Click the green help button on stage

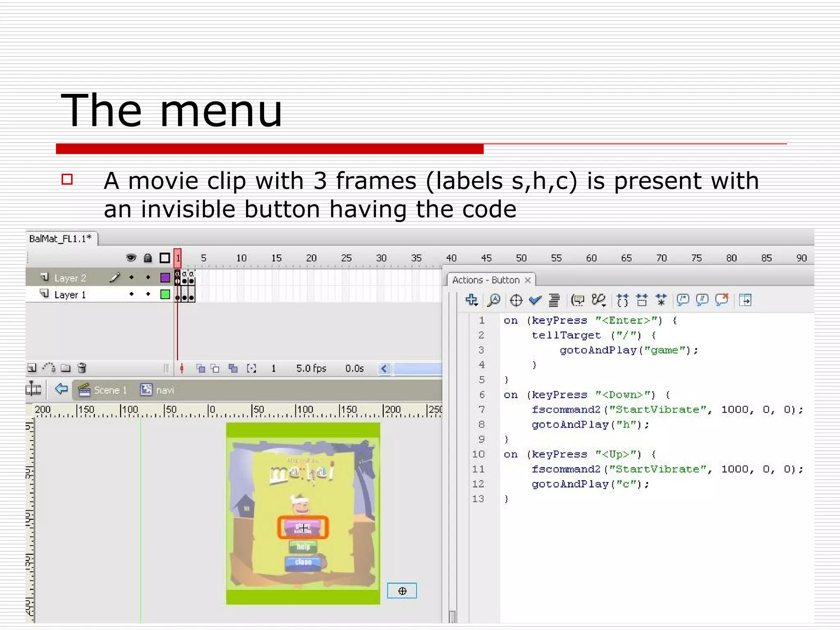coord(303,547)
